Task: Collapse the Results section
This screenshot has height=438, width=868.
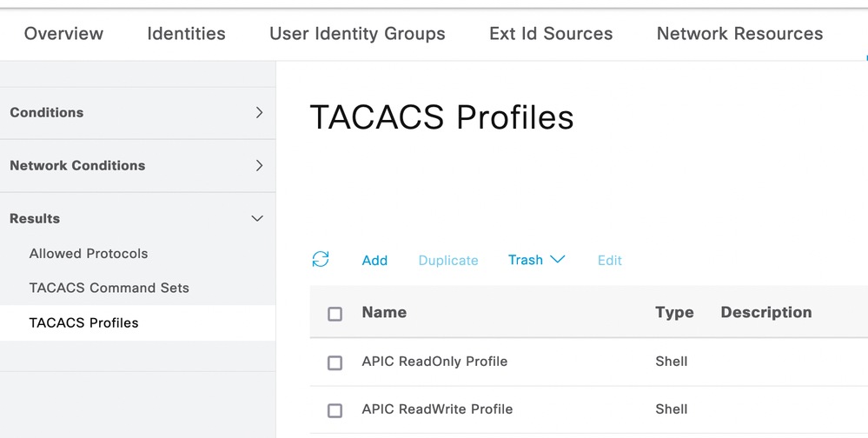Action: tap(257, 218)
